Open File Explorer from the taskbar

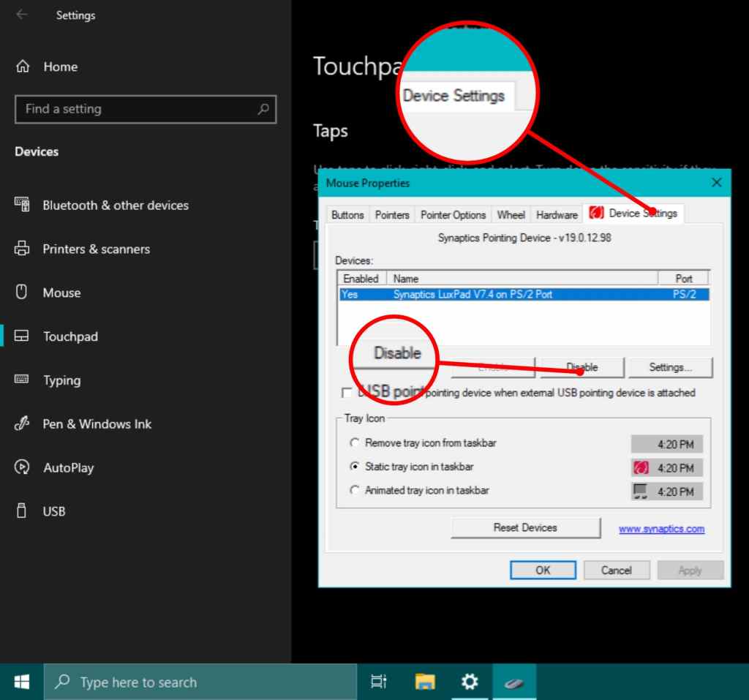pos(424,682)
